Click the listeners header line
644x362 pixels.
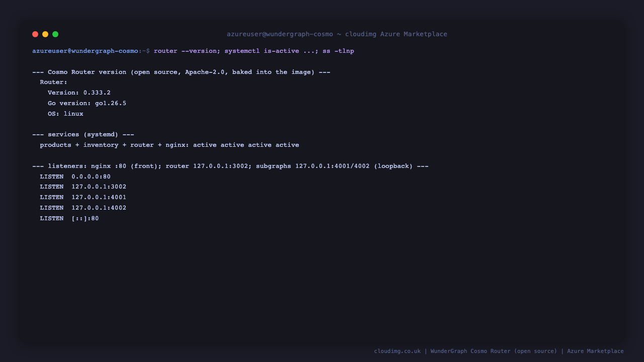pos(230,166)
